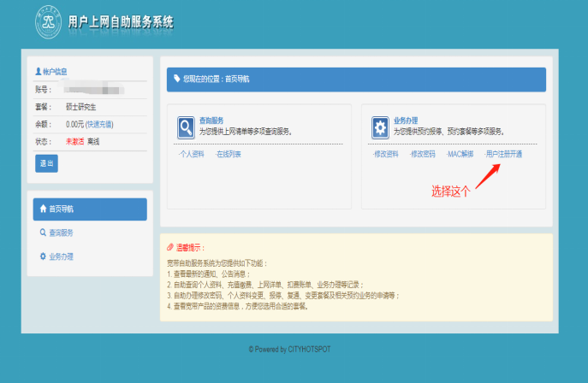Select the 用户注册开通 link
This screenshot has width=588, height=383.
tap(503, 154)
